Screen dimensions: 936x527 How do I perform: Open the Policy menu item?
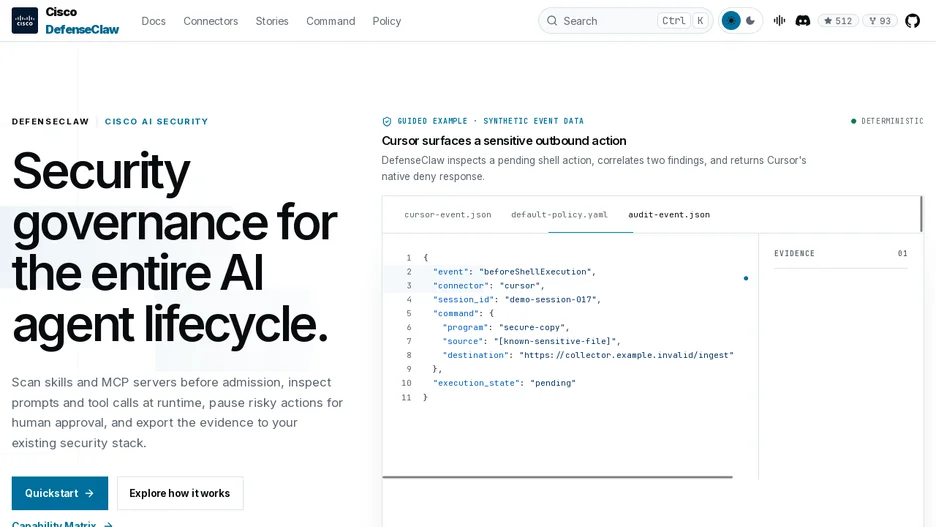[x=387, y=21]
